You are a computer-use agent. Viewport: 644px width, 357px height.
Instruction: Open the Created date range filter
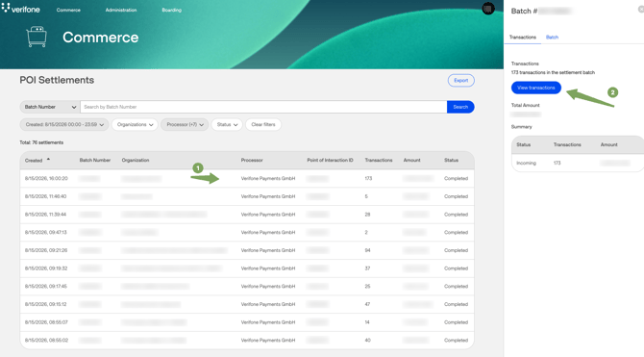pyautogui.click(x=64, y=125)
